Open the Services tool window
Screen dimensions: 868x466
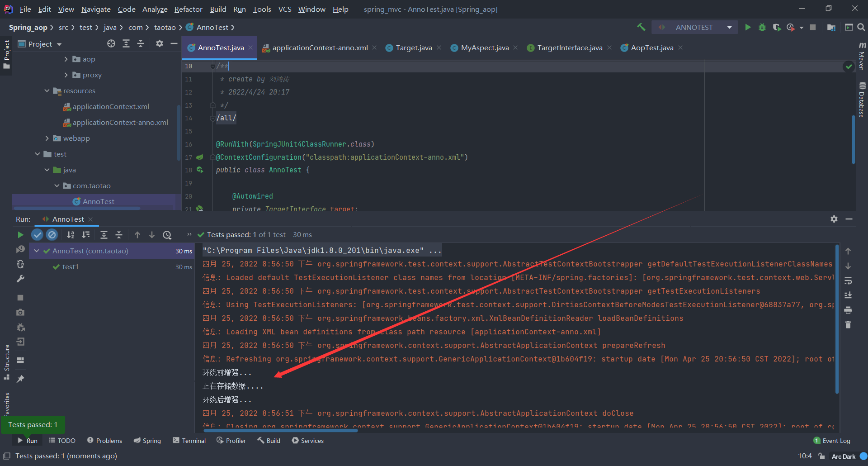[x=308, y=441]
